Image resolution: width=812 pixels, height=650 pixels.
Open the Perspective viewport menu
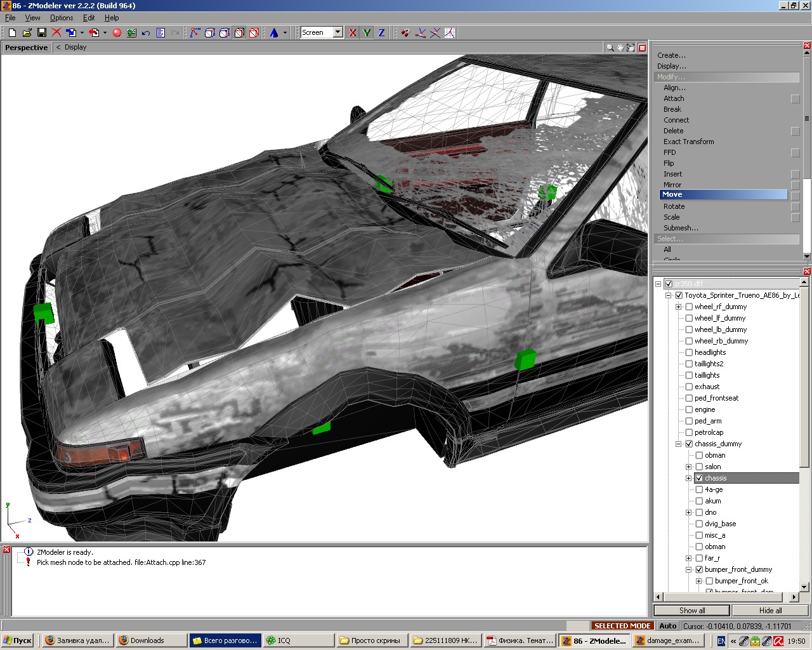26,48
